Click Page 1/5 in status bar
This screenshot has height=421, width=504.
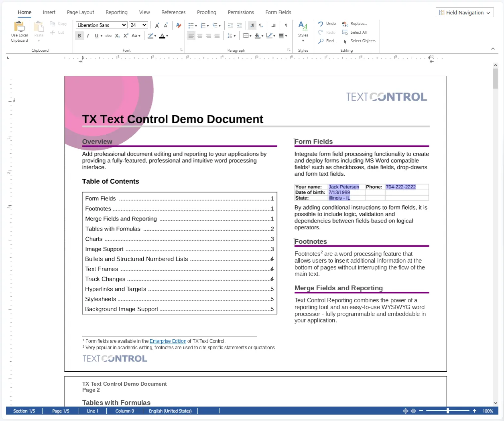[61, 411]
